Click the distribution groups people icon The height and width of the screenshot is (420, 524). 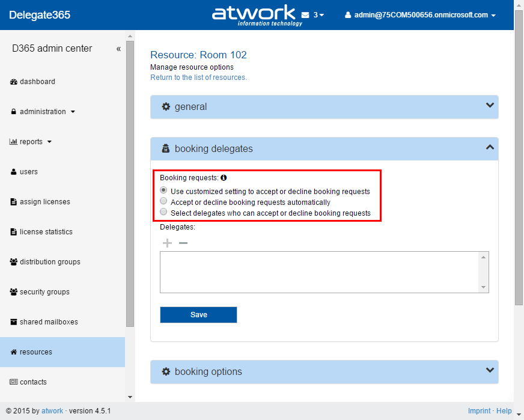13,262
